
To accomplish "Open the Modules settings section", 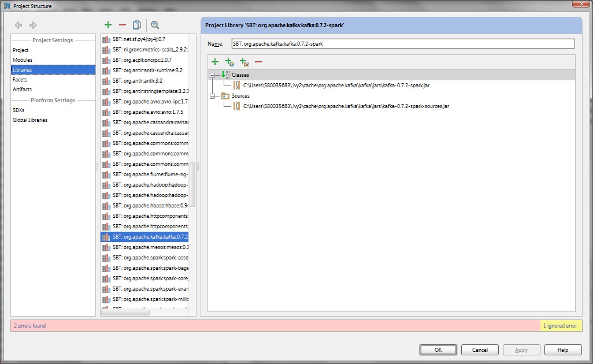I will click(21, 60).
